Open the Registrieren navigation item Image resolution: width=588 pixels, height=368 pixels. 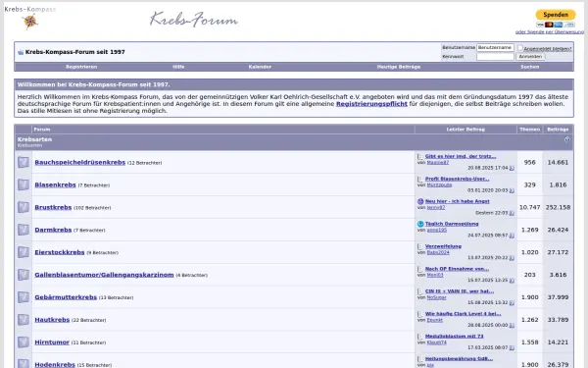click(x=81, y=67)
